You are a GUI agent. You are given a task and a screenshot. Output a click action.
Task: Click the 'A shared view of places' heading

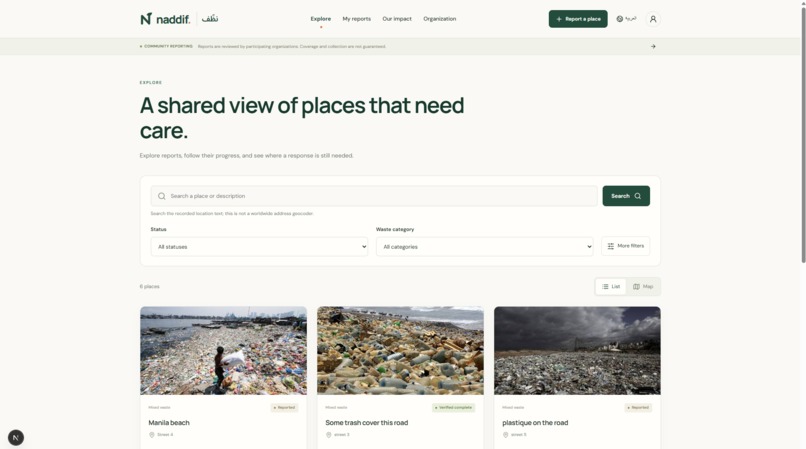tap(302, 118)
